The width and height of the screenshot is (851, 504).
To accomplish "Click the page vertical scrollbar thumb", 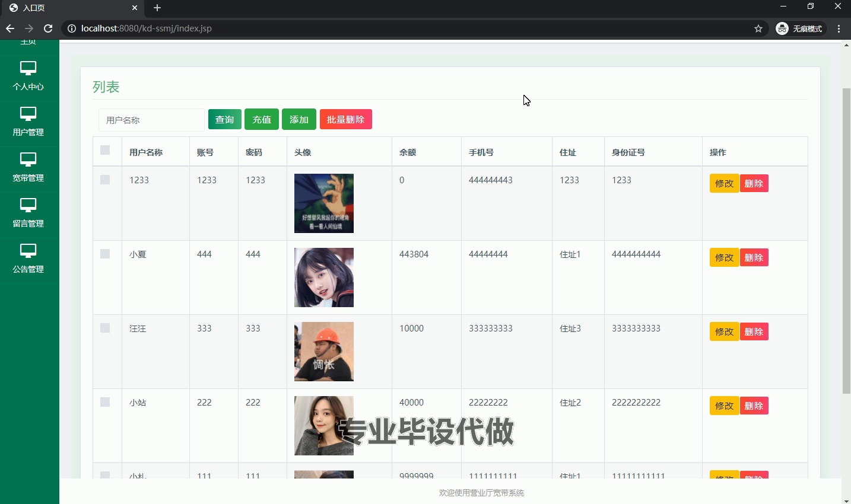I will tap(846, 241).
